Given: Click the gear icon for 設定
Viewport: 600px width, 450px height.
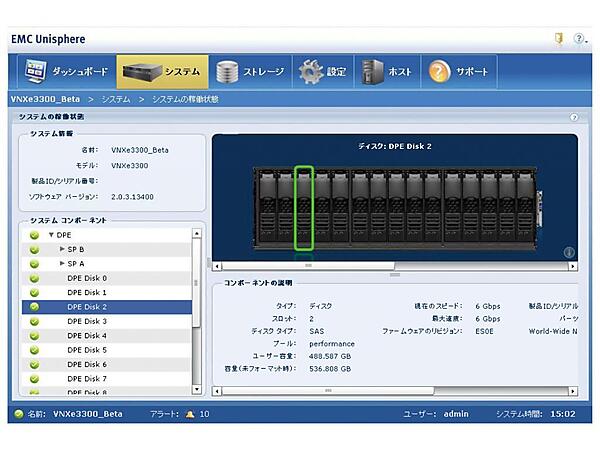Looking at the screenshot, I should pyautogui.click(x=312, y=72).
